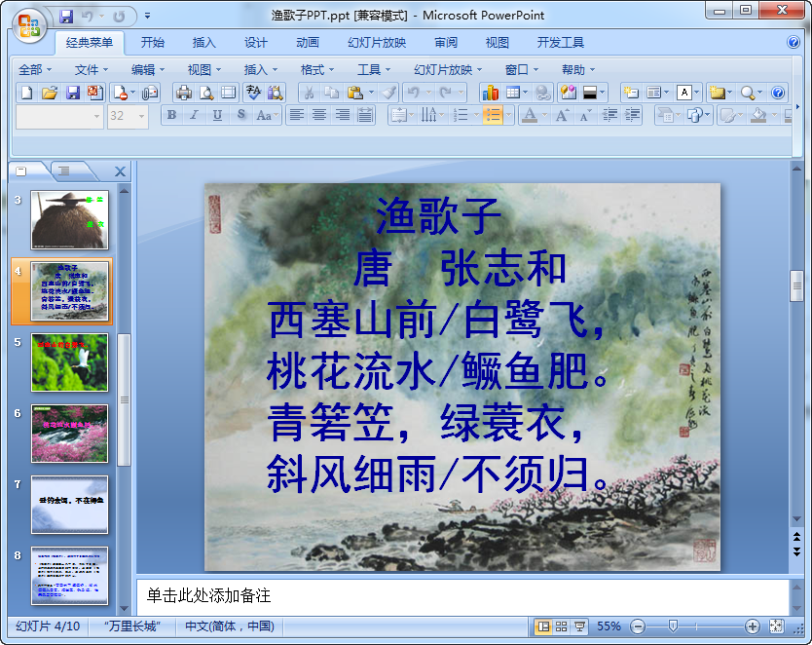Click the hyperlink globe icon
Screen dimensions: 812x645
coord(542,93)
